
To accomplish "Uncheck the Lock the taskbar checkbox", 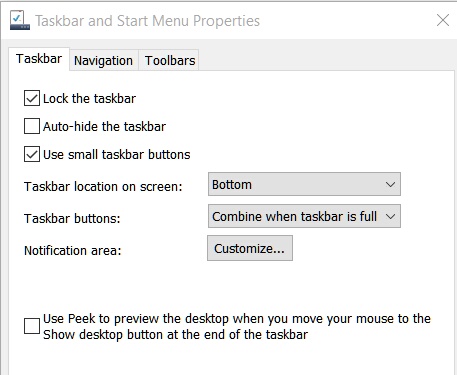I will [x=32, y=98].
